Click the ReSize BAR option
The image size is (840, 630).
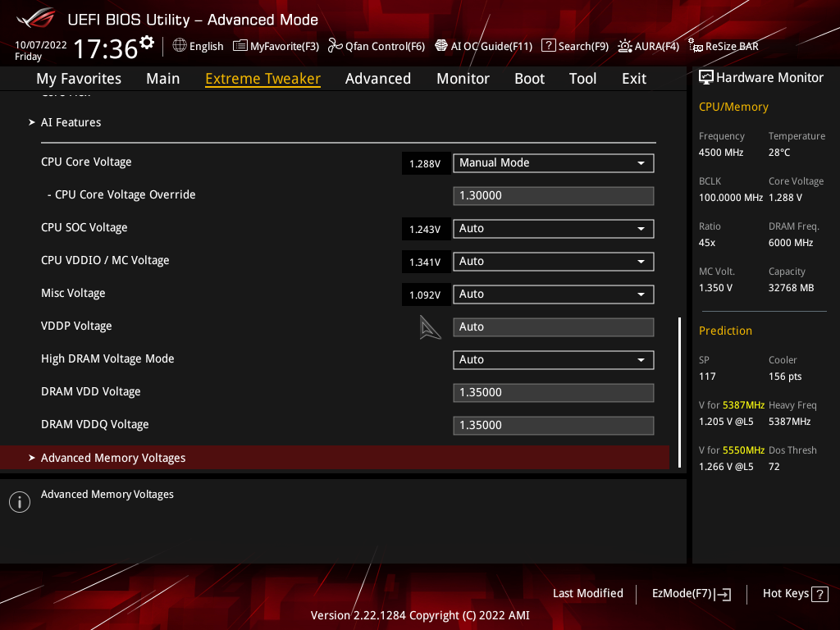pos(724,46)
